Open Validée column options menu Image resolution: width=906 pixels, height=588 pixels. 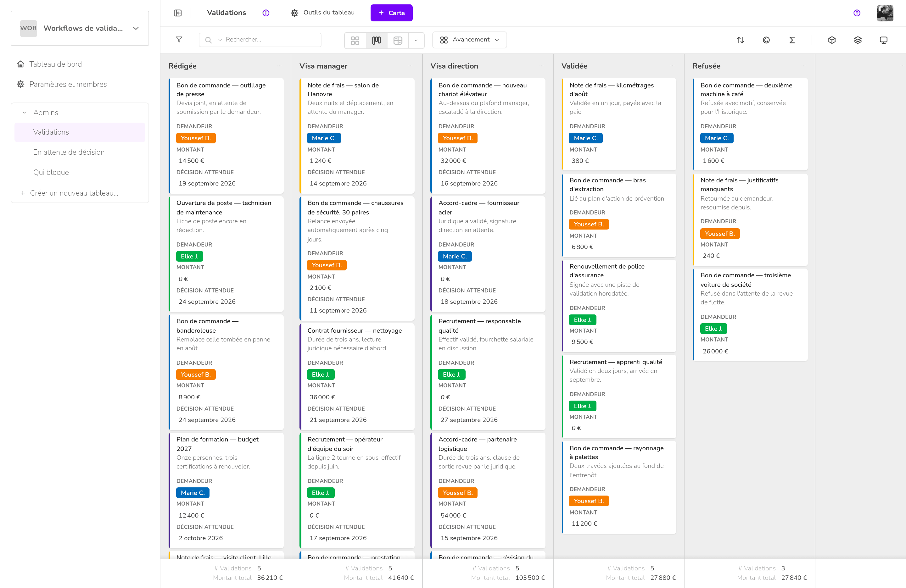tap(672, 66)
